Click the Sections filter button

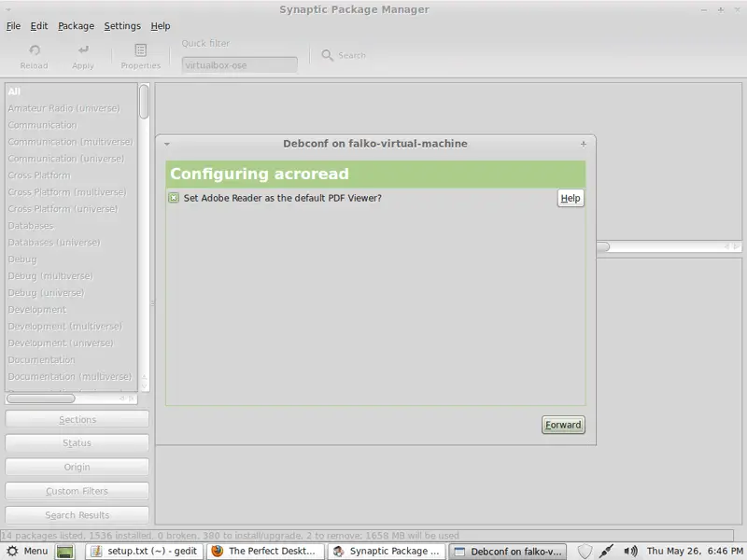78,419
